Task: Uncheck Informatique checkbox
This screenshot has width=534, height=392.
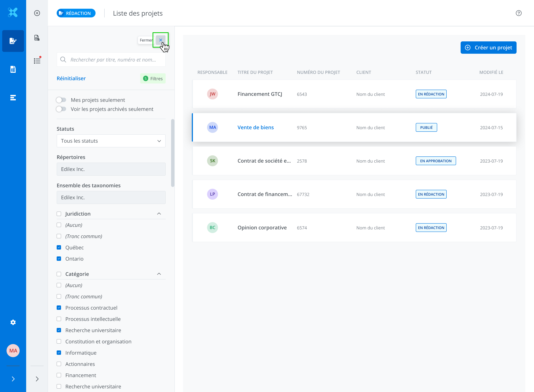Action: [x=59, y=353]
